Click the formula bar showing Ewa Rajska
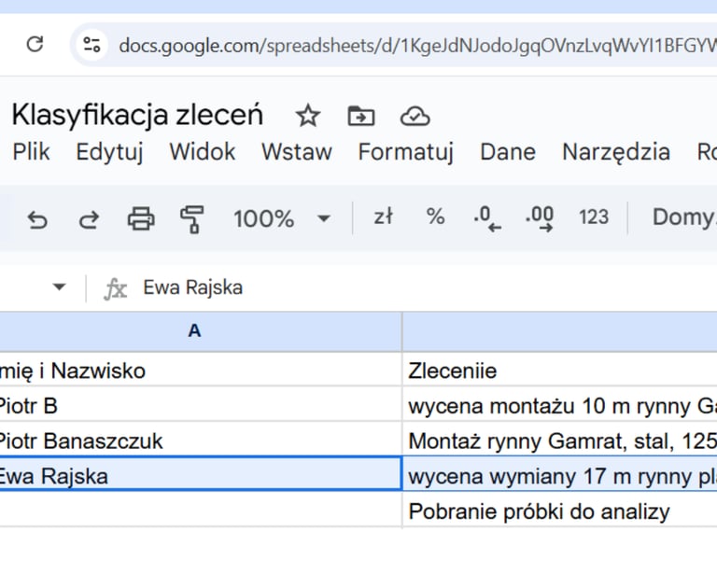Viewport: 717px width, 588px height. coord(373,287)
